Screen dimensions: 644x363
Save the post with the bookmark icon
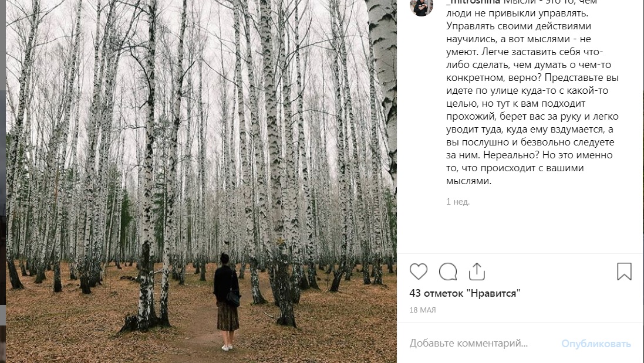[624, 272]
